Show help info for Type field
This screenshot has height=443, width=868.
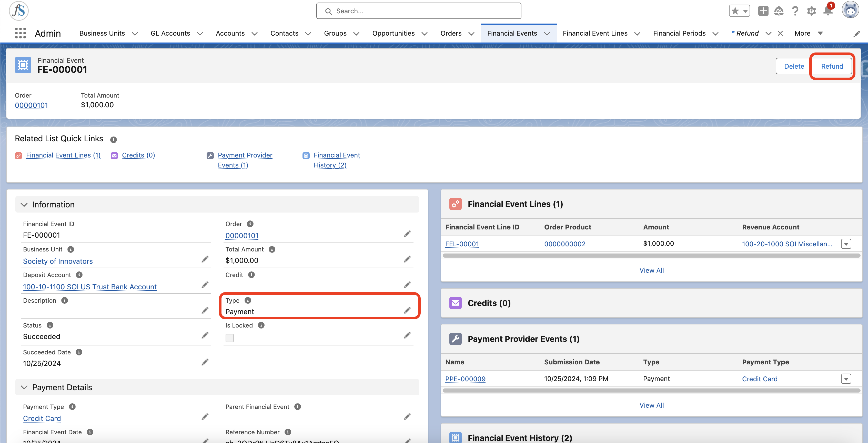tap(248, 300)
